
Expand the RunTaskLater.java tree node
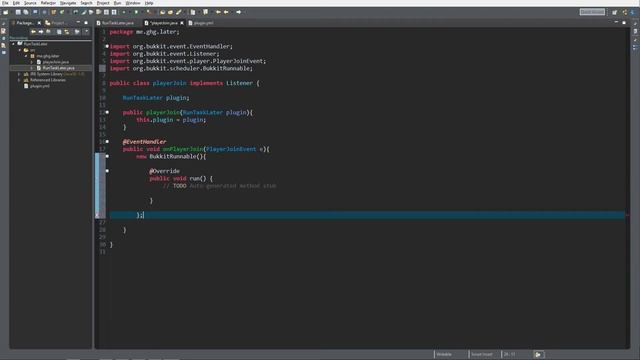[x=32, y=68]
